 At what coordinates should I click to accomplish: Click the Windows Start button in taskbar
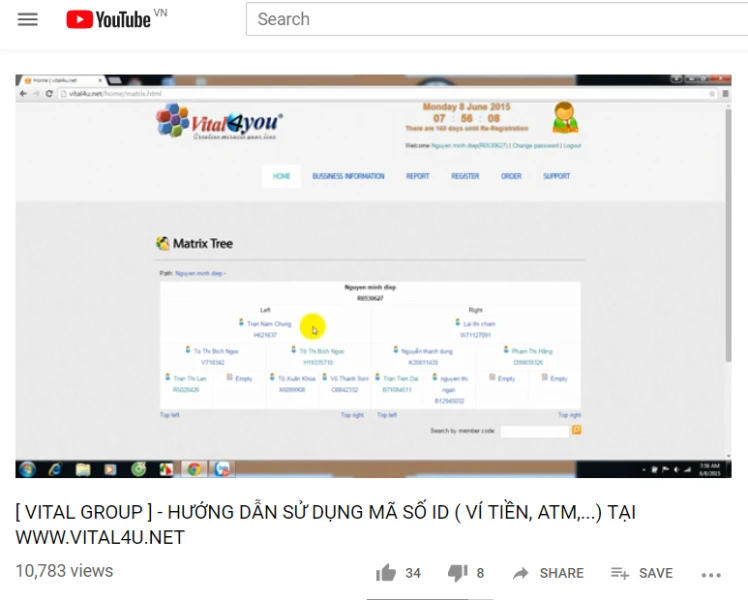[27, 468]
